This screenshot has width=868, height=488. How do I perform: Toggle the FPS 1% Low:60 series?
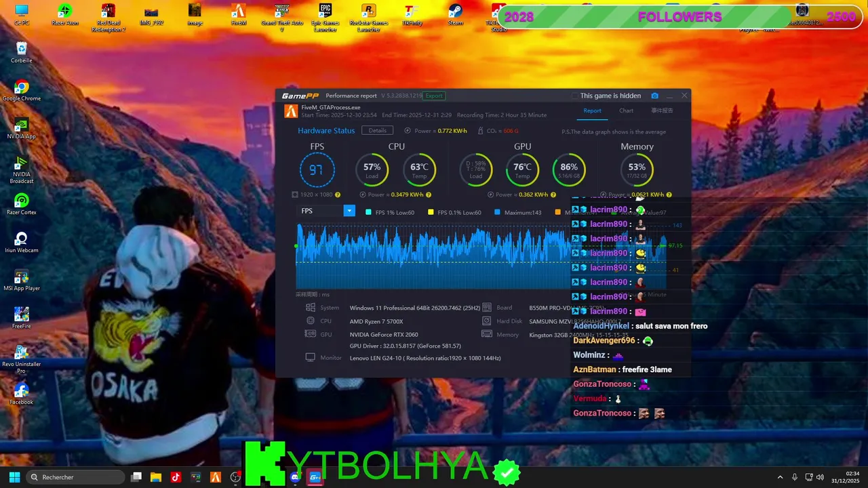click(x=390, y=212)
